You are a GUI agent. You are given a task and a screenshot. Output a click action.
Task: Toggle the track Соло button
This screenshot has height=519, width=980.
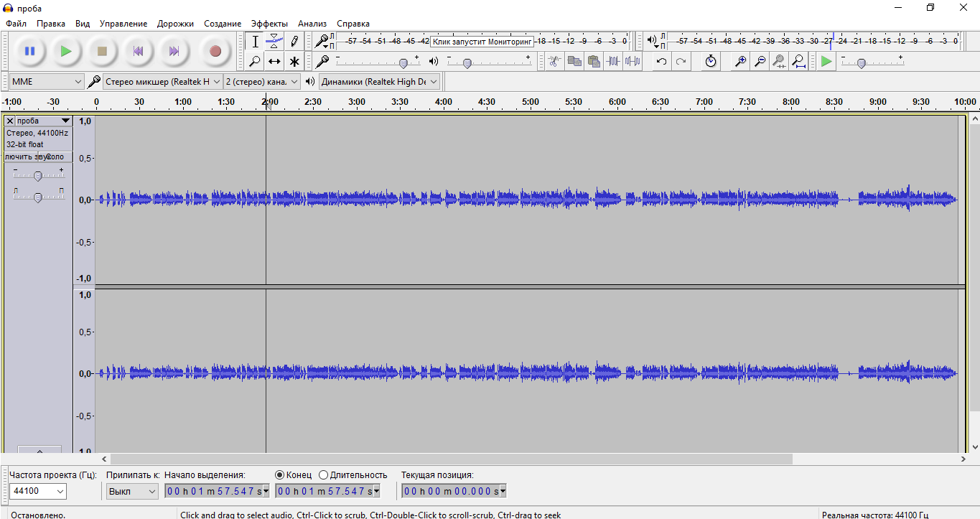[x=56, y=156]
